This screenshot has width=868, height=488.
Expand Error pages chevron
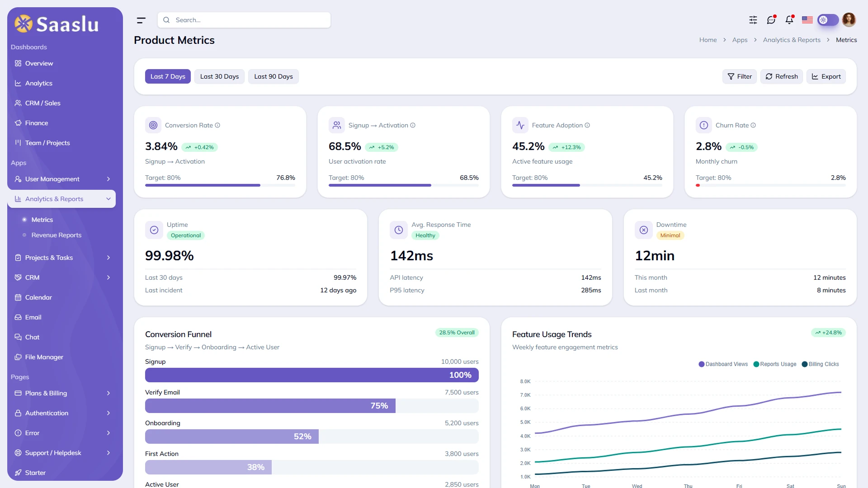[108, 433]
